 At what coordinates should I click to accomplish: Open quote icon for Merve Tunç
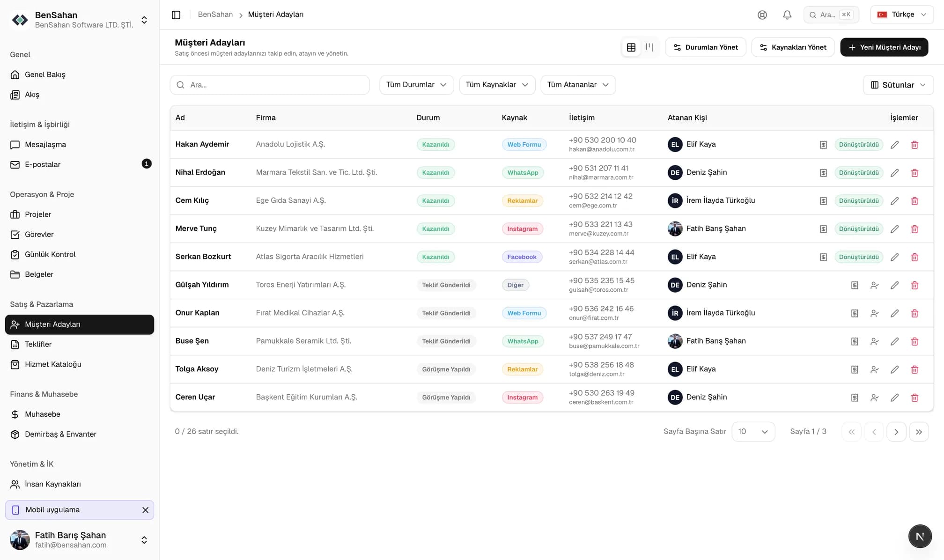tap(823, 229)
